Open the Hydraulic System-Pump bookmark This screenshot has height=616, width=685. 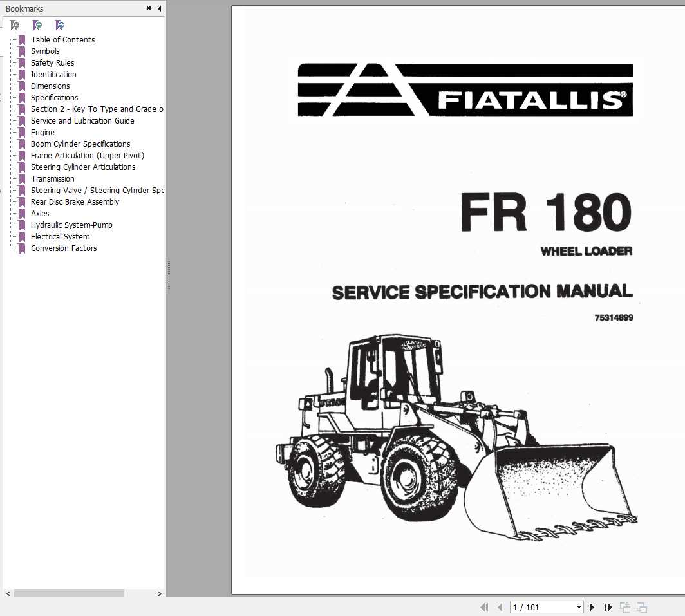[x=71, y=225]
